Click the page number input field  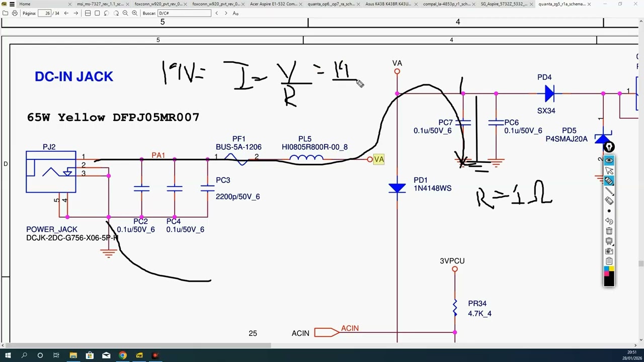pyautogui.click(x=44, y=13)
